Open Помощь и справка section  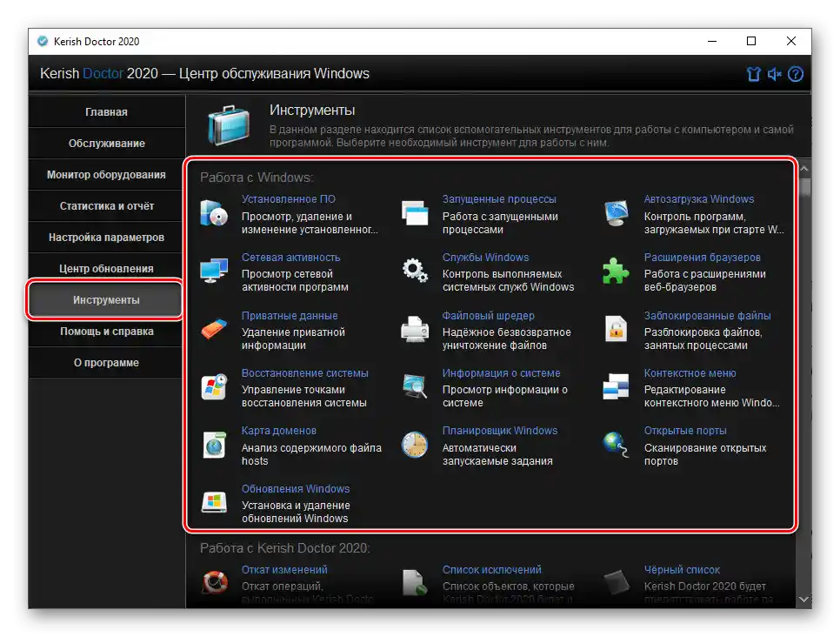pyautogui.click(x=106, y=332)
